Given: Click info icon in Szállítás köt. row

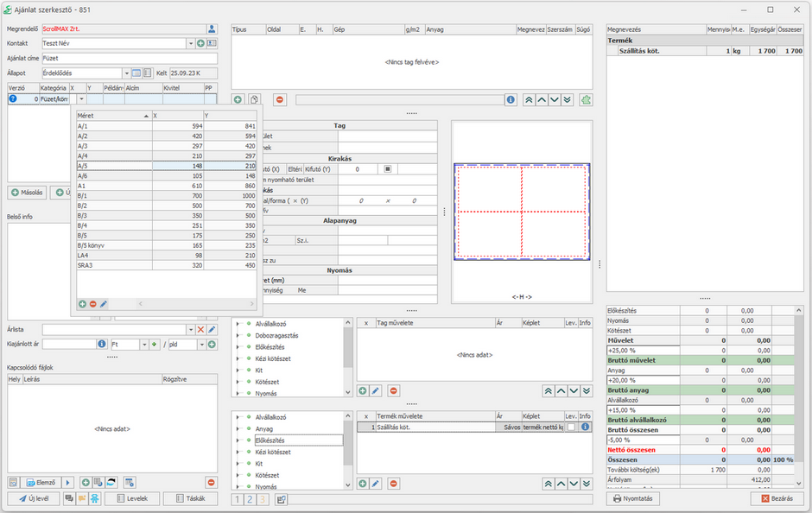Looking at the screenshot, I should coord(585,427).
